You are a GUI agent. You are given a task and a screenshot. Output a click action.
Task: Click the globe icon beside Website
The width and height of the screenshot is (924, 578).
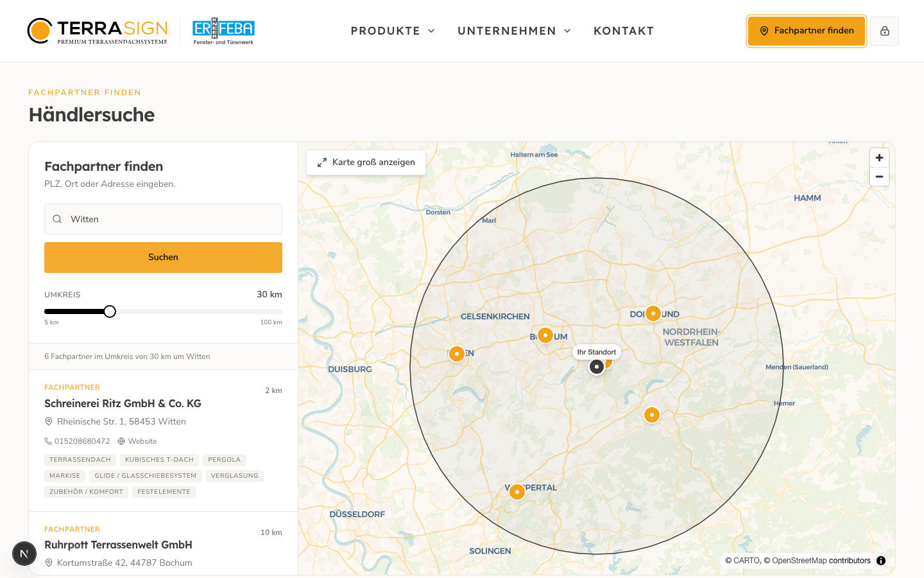tap(121, 441)
